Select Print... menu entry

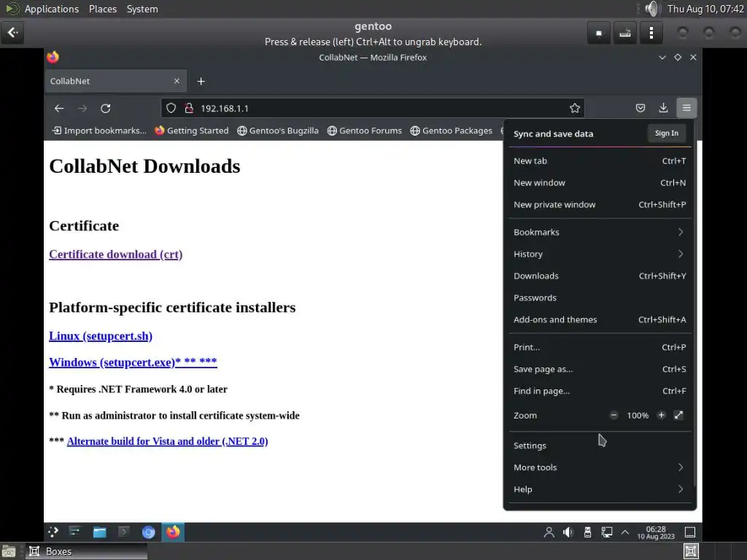600,348
